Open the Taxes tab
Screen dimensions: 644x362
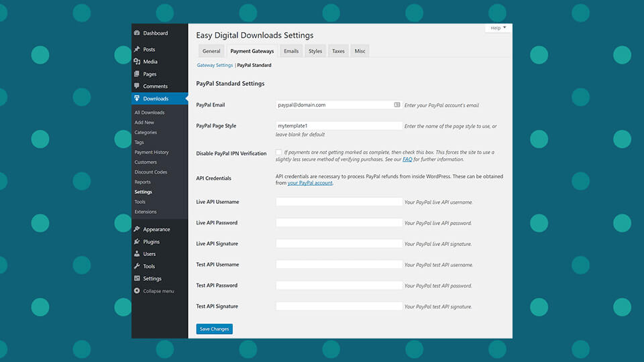[338, 51]
